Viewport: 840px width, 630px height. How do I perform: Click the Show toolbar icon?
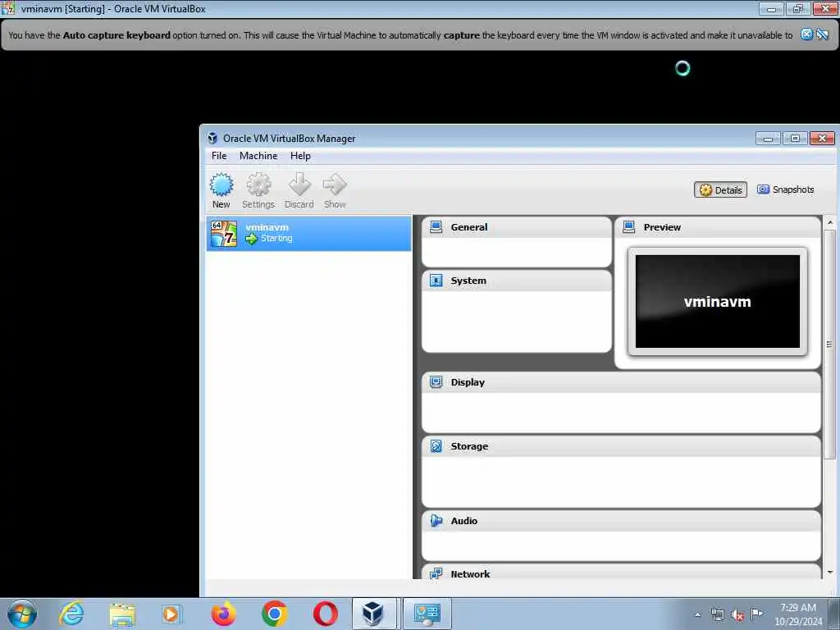click(335, 190)
